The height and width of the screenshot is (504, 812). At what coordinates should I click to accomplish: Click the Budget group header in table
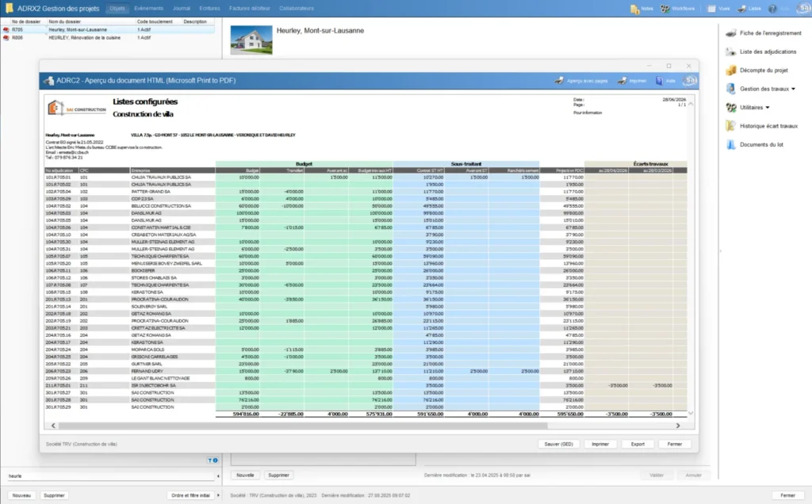click(304, 164)
